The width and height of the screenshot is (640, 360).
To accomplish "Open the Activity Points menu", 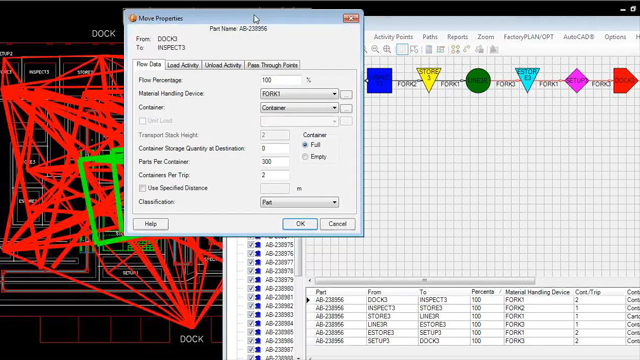I will tap(393, 37).
